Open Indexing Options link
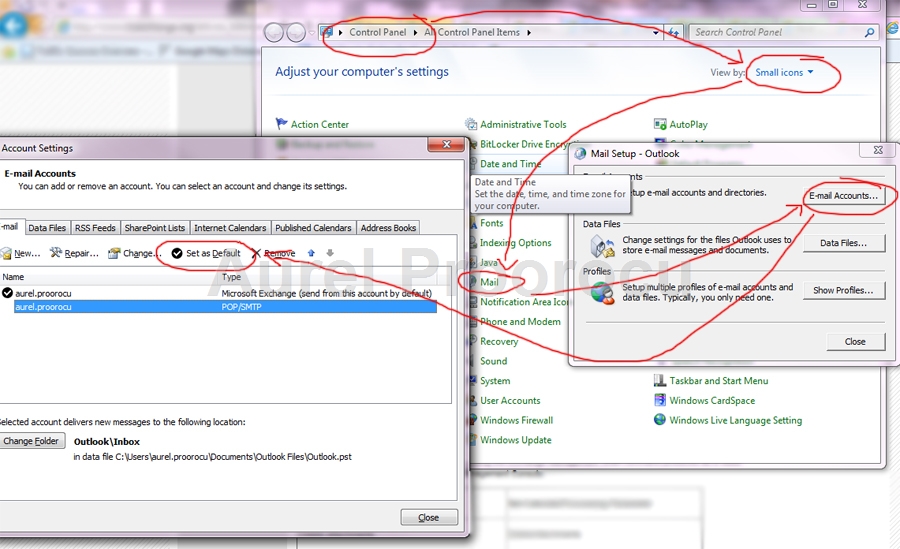Viewport: 900px width, 549px height. pyautogui.click(x=515, y=243)
